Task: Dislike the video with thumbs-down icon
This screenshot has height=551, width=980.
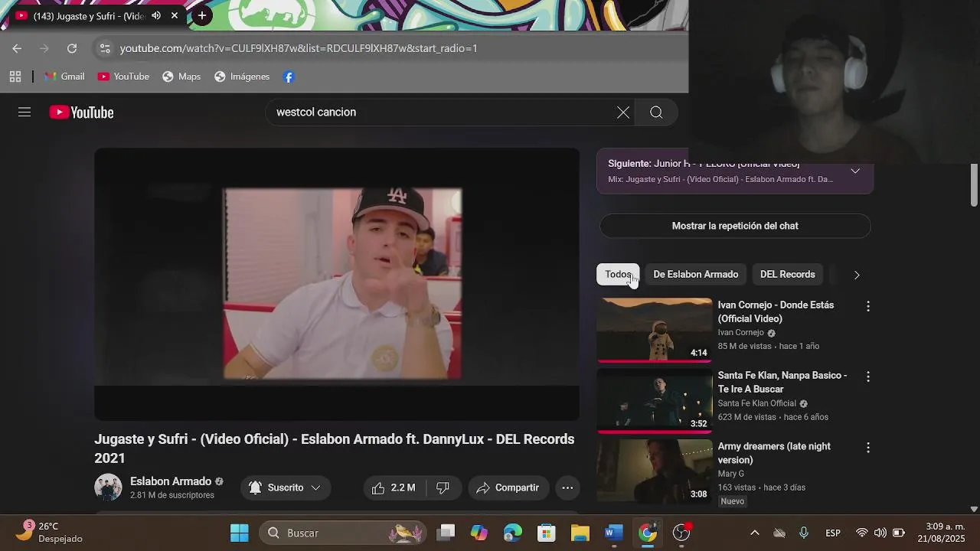Action: click(x=443, y=487)
